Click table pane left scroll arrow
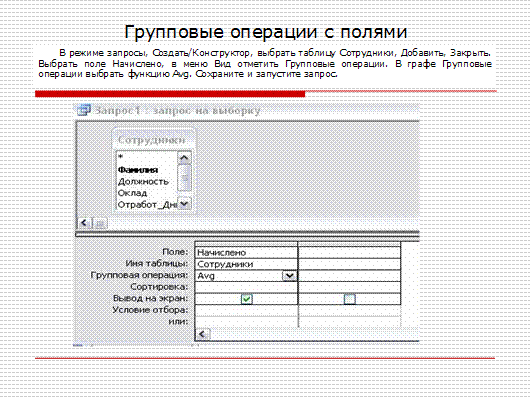The image size is (531, 399). click(85, 223)
